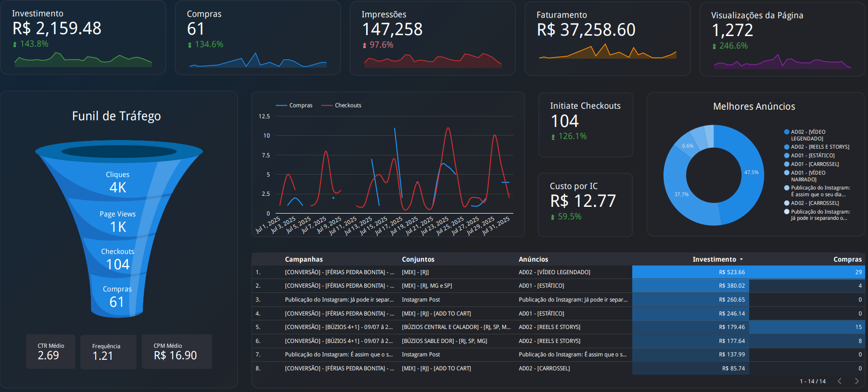Viewport: 868px width, 392px height.
Task: Sort table by the Compras column header
Action: pyautogui.click(x=847, y=259)
